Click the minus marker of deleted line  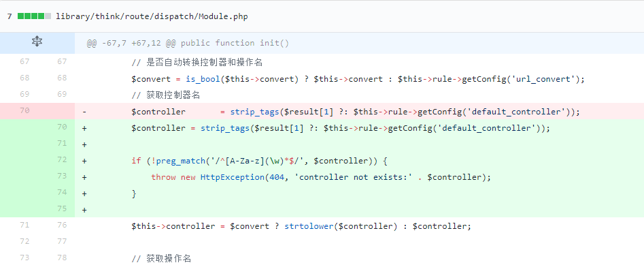pos(84,112)
